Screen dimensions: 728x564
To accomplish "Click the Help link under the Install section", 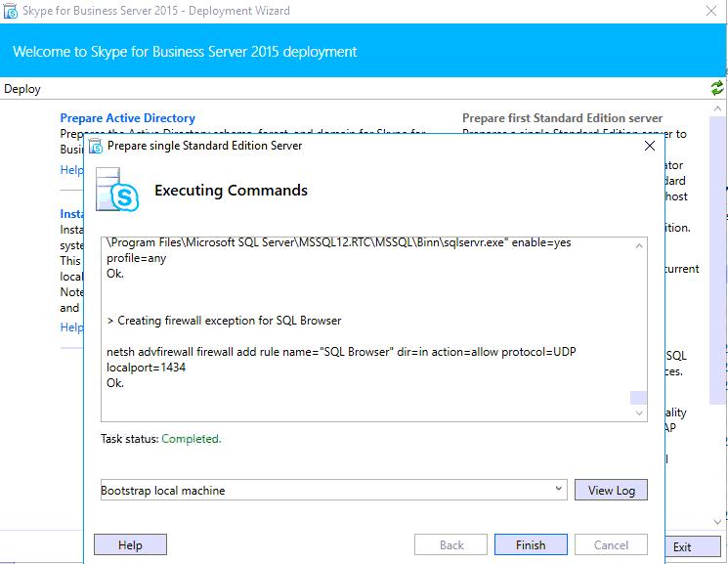I will click(x=71, y=327).
